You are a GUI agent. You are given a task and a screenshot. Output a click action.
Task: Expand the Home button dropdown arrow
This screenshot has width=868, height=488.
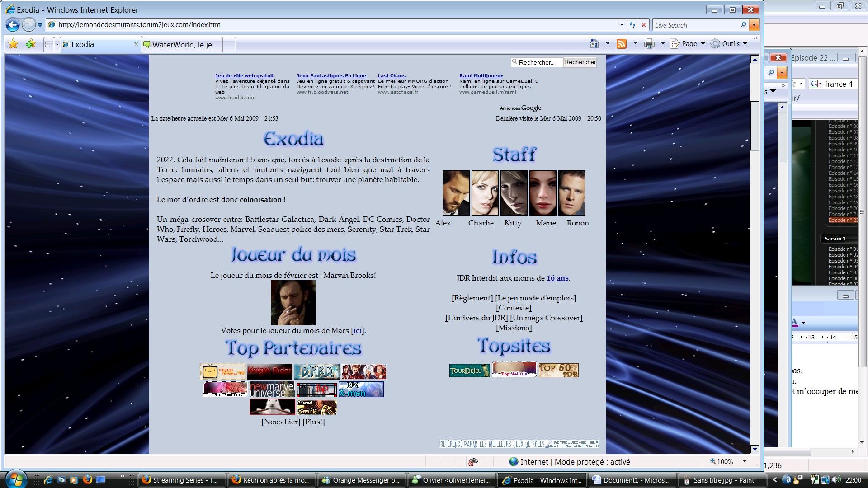coord(608,43)
